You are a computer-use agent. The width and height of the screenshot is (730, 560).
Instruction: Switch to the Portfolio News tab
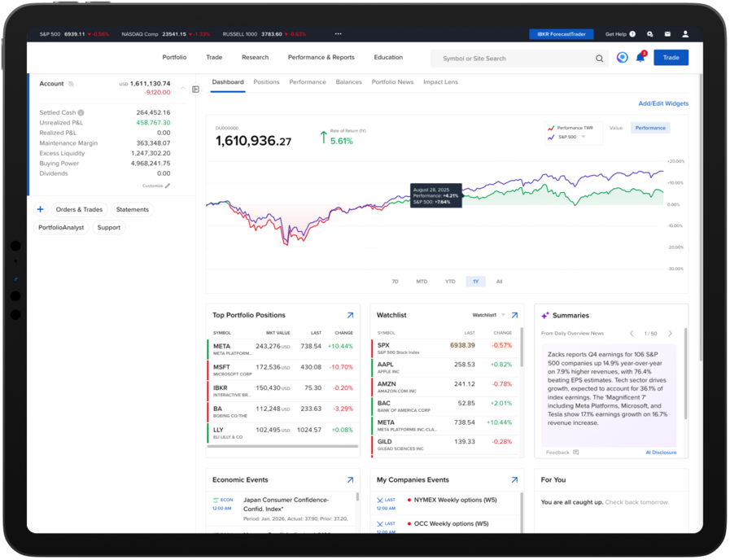coord(392,82)
